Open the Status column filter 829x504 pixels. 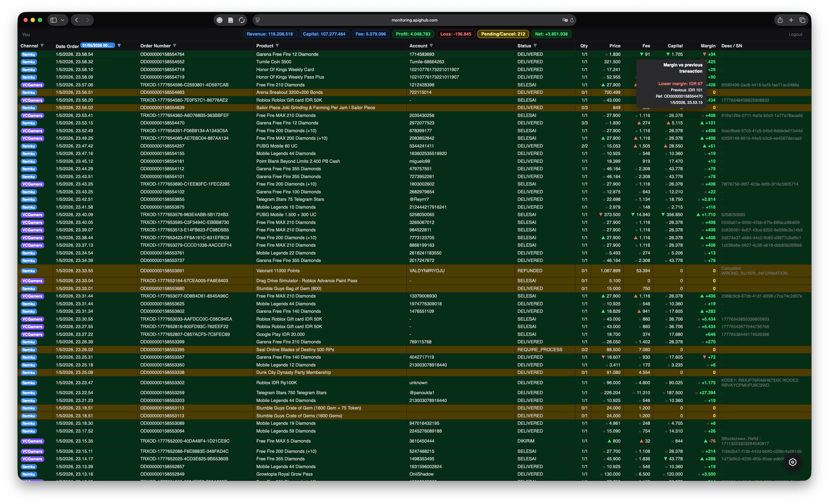pyautogui.click(x=535, y=46)
